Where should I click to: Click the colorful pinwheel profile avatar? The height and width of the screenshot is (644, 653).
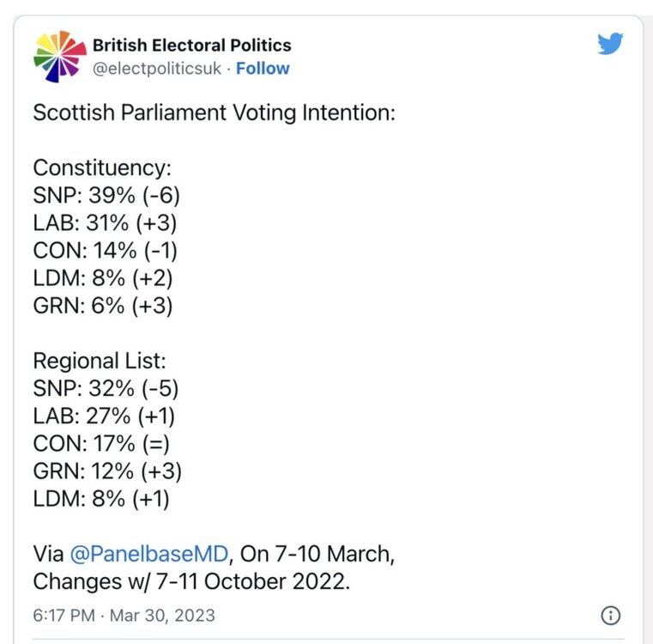point(60,57)
